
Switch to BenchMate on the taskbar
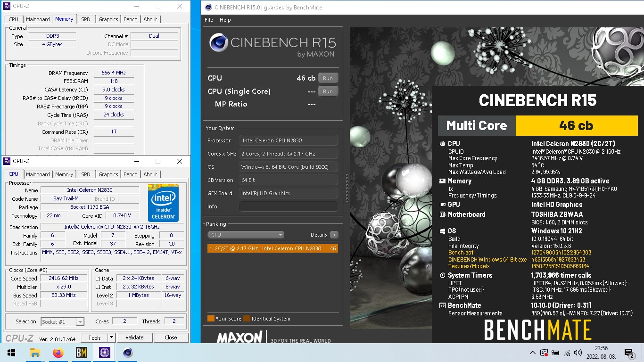tap(81, 353)
